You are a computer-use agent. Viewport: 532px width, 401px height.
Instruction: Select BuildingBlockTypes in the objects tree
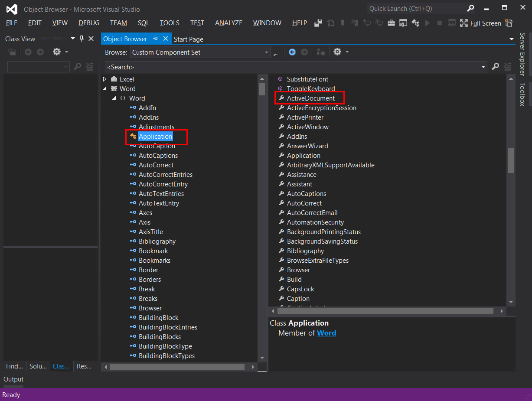(166, 356)
